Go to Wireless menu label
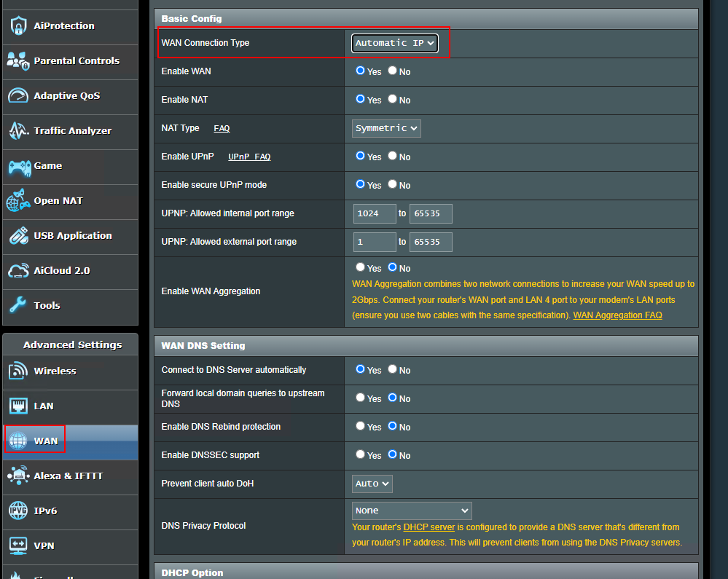The image size is (728, 579). coord(55,371)
